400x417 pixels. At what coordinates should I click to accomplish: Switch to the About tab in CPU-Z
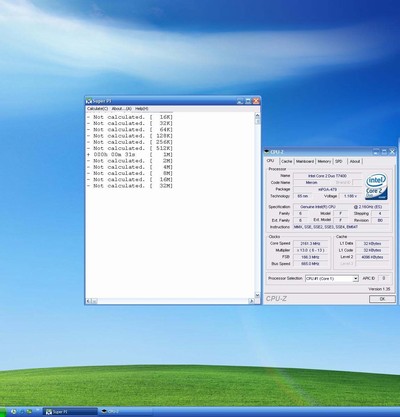355,161
